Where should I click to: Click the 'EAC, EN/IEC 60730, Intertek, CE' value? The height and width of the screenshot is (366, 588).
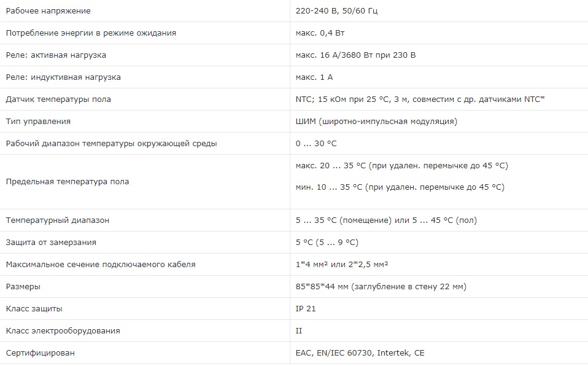pyautogui.click(x=360, y=353)
